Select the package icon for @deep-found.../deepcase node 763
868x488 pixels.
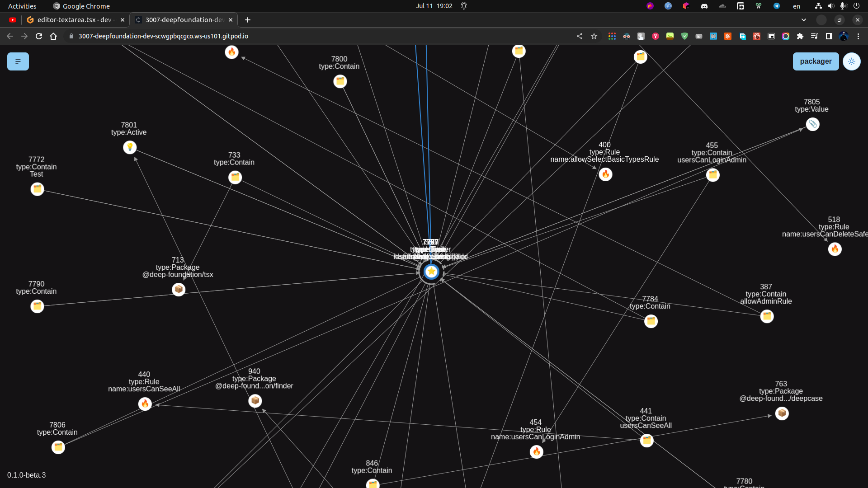pos(782,413)
